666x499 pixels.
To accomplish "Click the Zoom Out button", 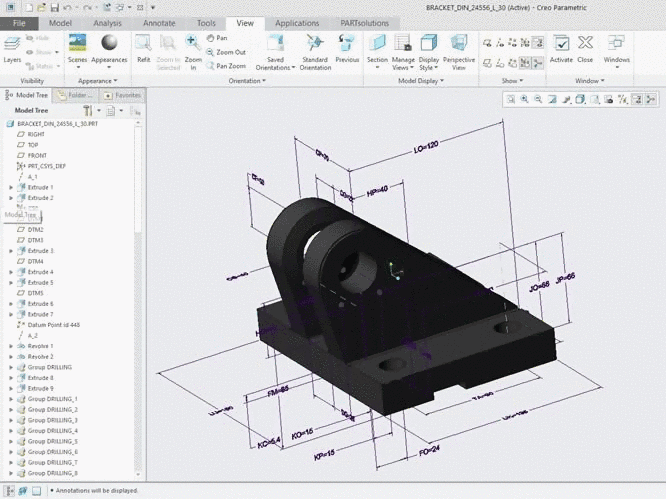I will click(225, 52).
